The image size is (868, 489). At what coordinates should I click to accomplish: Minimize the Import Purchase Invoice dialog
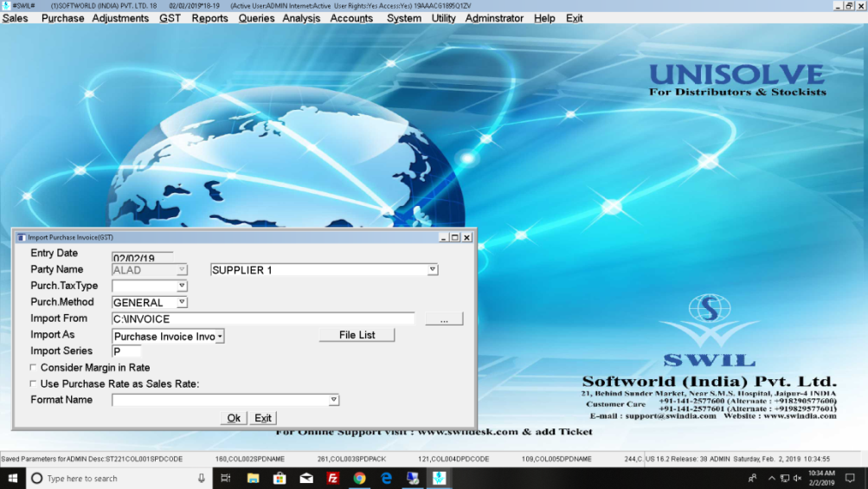[x=443, y=238]
